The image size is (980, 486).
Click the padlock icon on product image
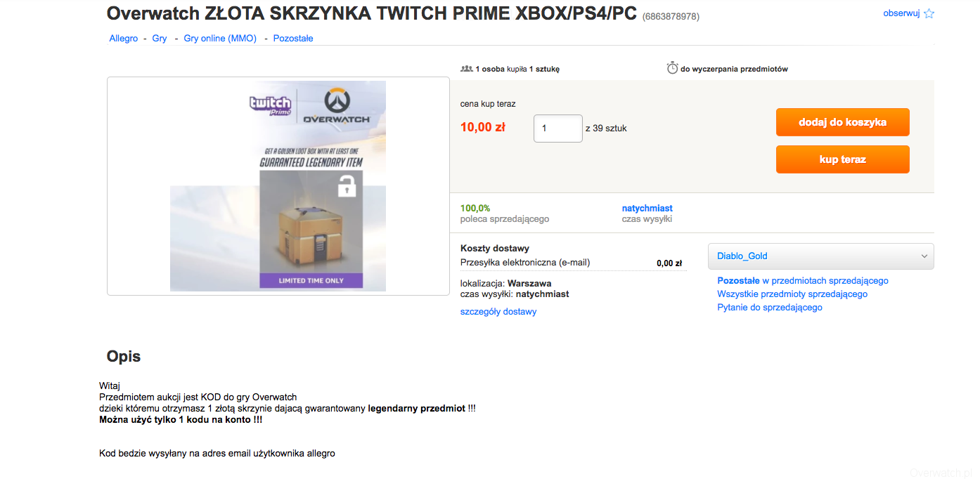click(x=347, y=186)
